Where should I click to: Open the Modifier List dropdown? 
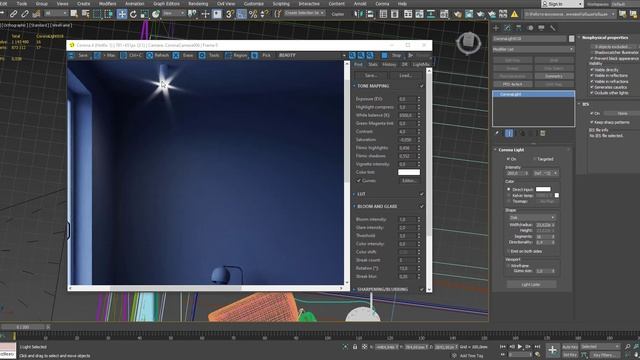(533, 49)
